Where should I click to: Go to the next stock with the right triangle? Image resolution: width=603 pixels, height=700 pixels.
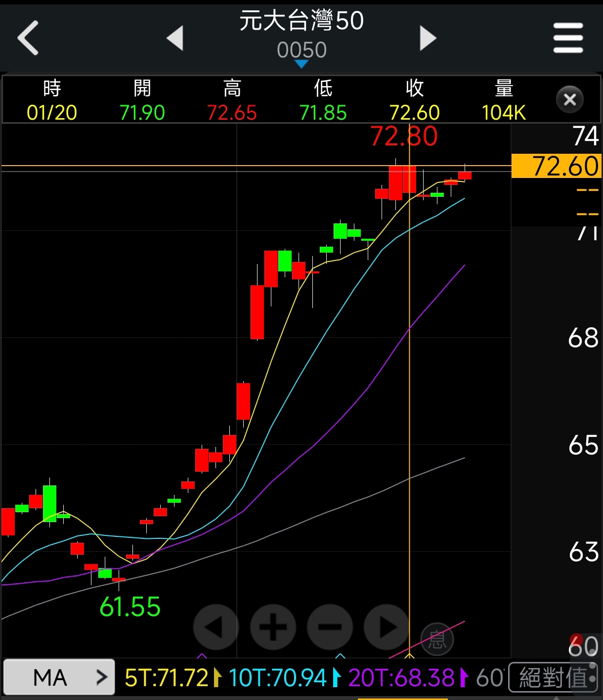click(428, 38)
